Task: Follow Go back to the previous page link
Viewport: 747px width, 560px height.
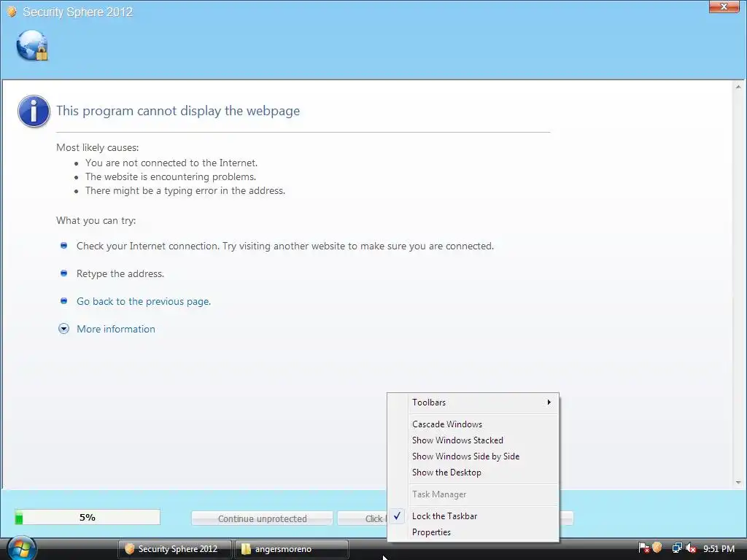Action: [x=144, y=301]
